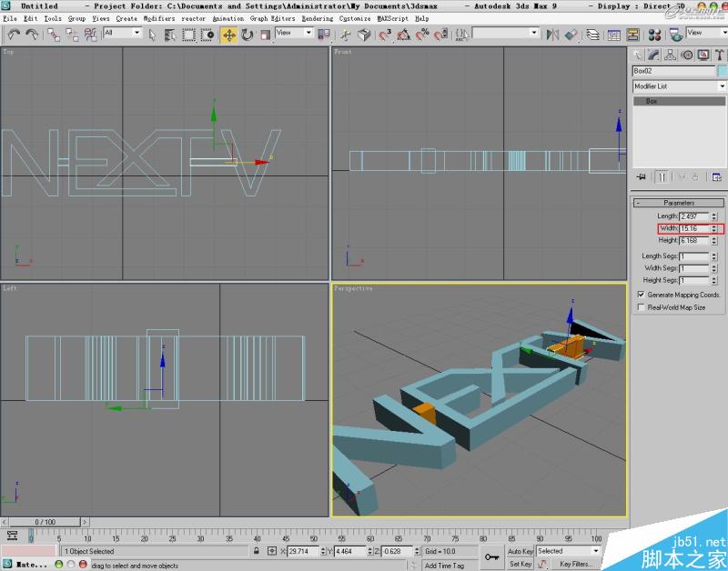Increase Width using its spinner arrow

[715, 225]
